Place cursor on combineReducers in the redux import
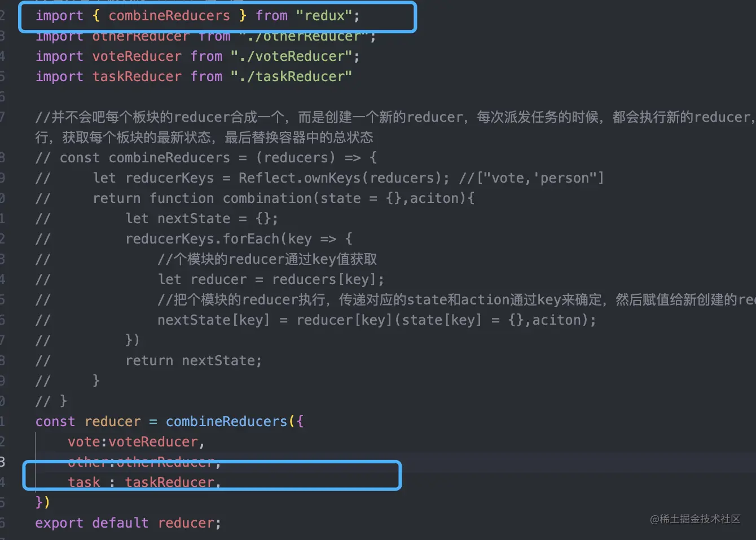Screen dimensions: 756x540 [169, 15]
